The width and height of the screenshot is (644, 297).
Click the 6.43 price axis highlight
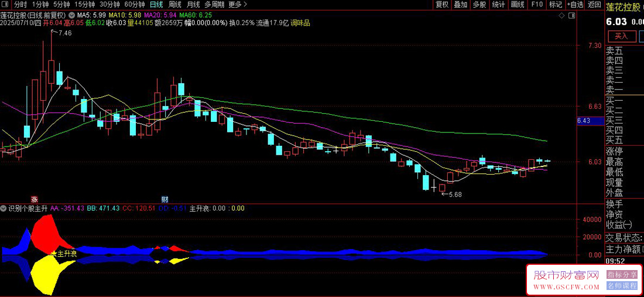(x=590, y=121)
